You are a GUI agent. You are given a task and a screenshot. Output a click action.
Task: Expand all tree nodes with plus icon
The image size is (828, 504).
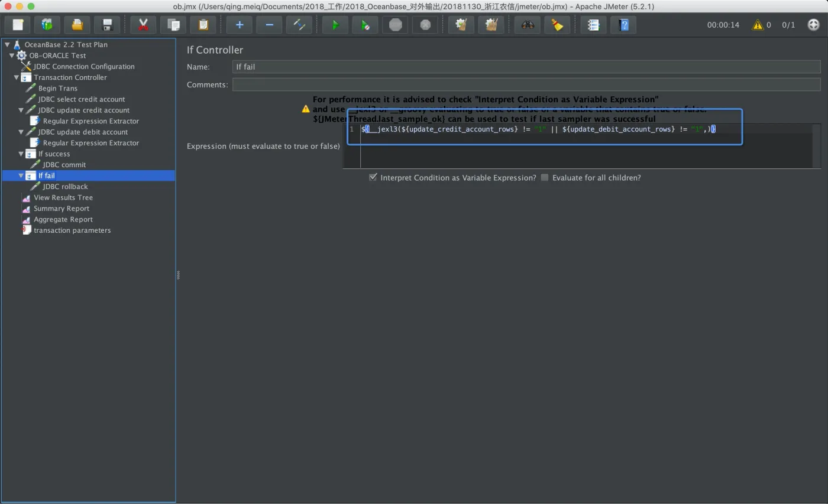point(240,25)
